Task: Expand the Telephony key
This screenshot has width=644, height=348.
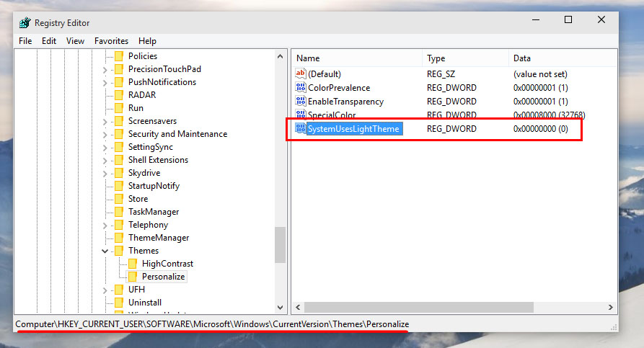Action: click(x=105, y=226)
